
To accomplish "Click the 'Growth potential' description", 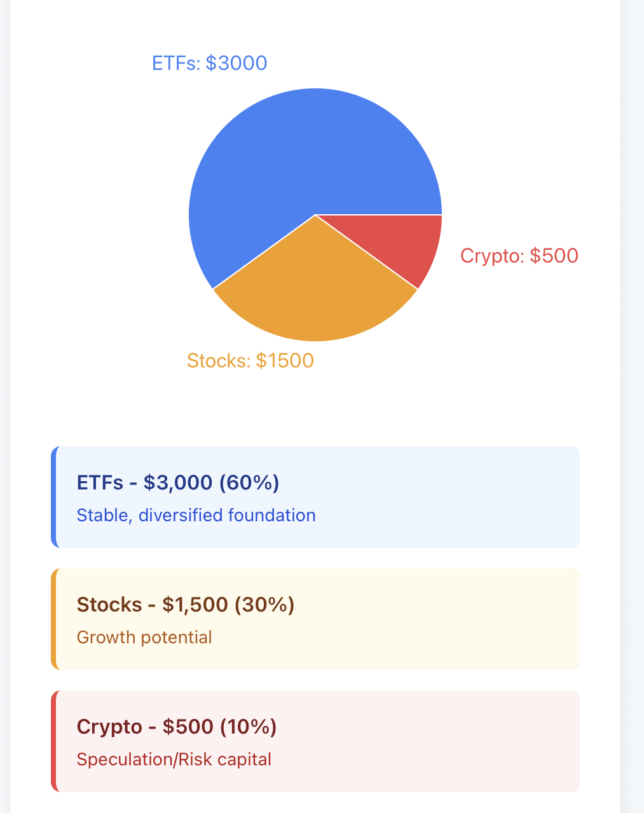I will click(x=144, y=637).
